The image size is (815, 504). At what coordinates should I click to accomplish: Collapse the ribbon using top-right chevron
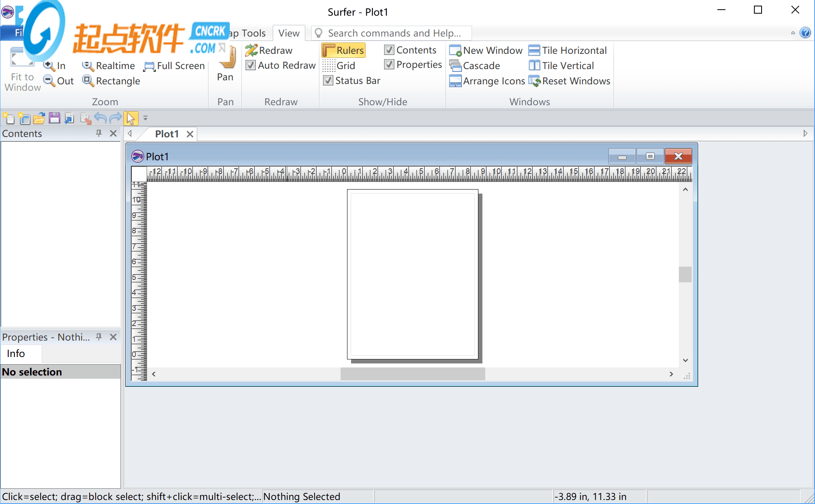793,33
